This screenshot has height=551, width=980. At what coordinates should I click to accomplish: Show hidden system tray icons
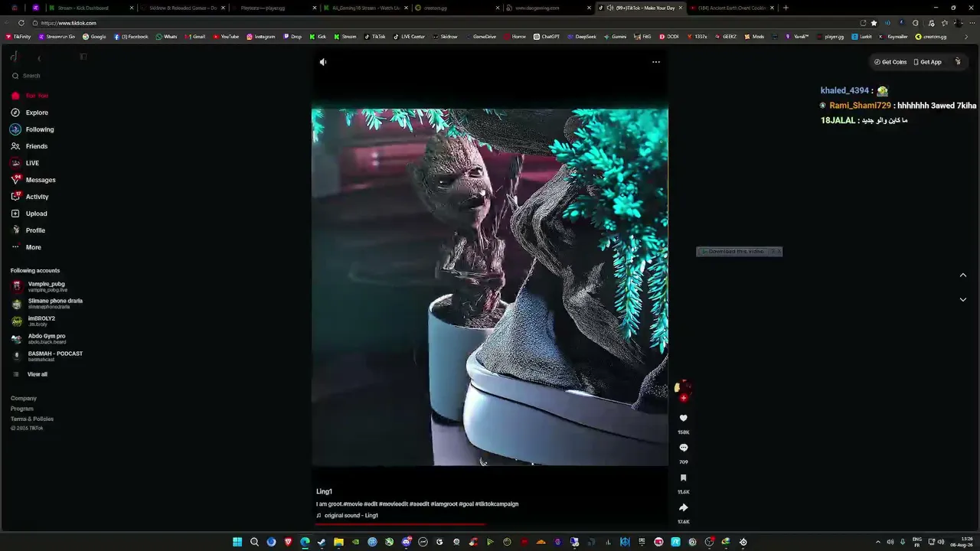878,542
